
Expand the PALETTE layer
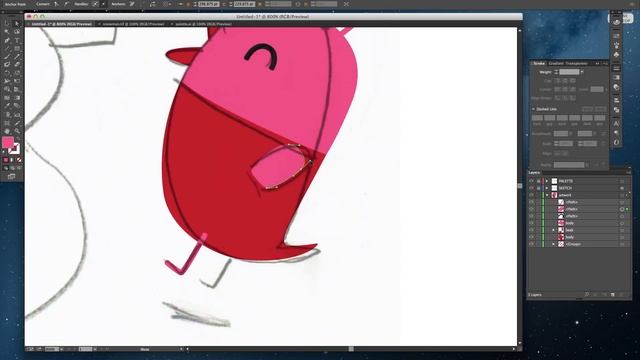tap(547, 181)
